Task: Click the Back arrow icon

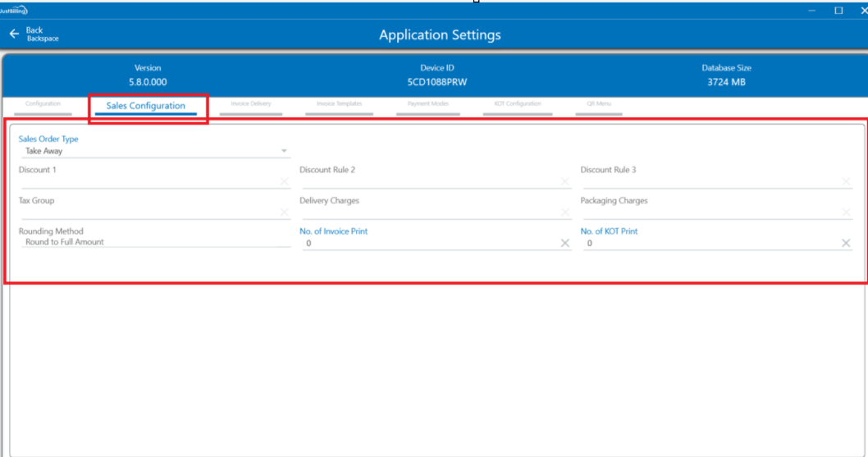Action: click(14, 34)
